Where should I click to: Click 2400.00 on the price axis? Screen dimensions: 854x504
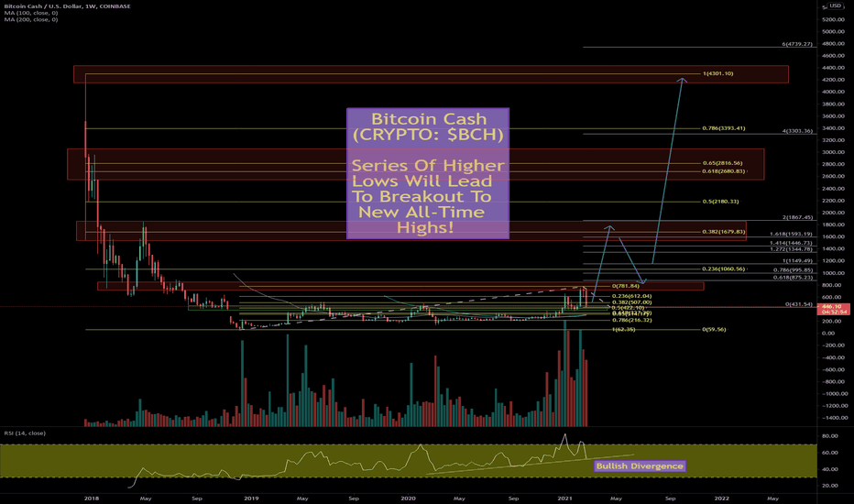pos(833,189)
